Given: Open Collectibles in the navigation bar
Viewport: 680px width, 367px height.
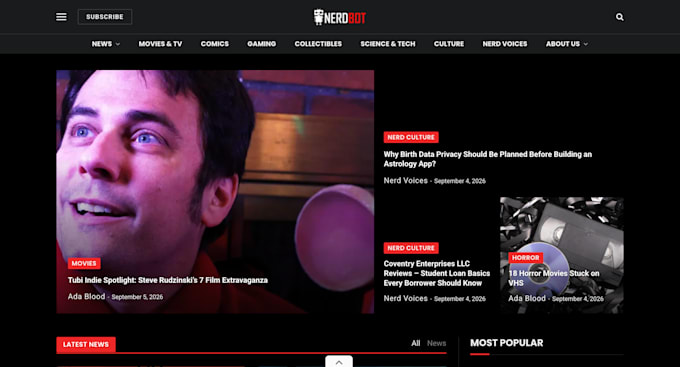Looking at the screenshot, I should tap(318, 44).
